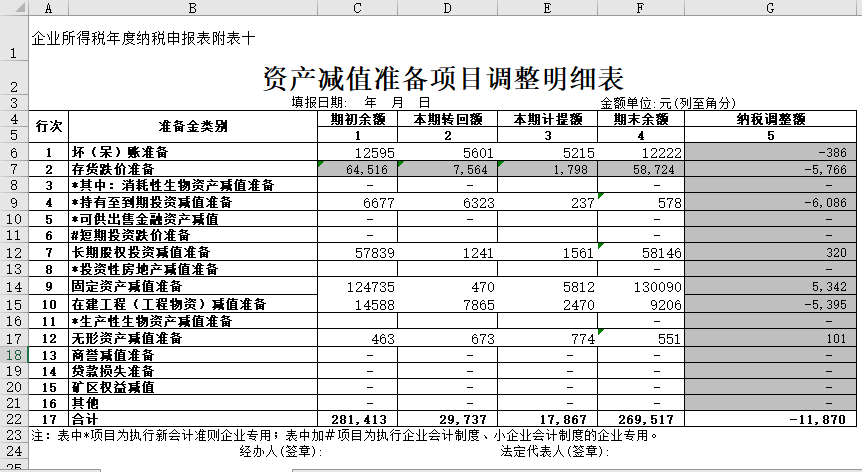Viewport: 862px width, 472px height.
Task: Select the title cell 资产减值准备项目调整明细表
Action: tap(443, 78)
